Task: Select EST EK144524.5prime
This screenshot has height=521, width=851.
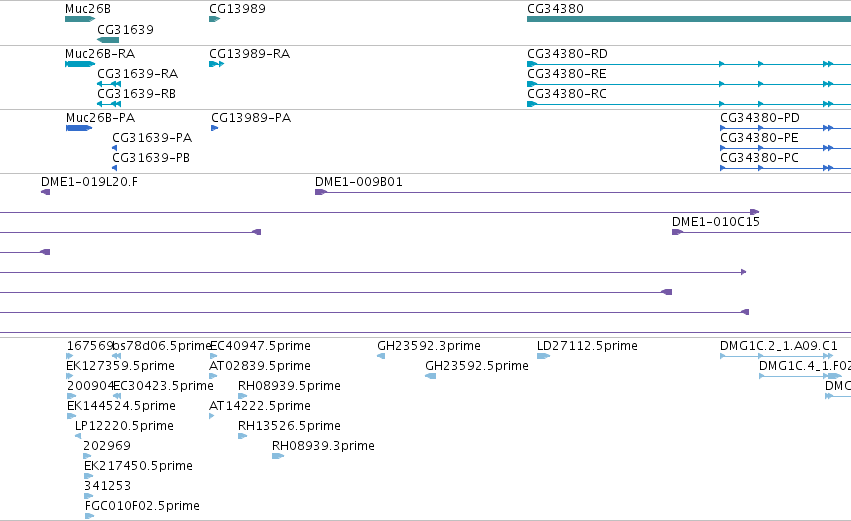Action: 121,406
